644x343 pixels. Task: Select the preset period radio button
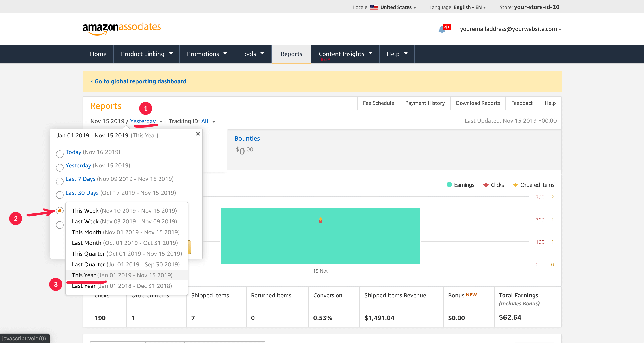60,211
